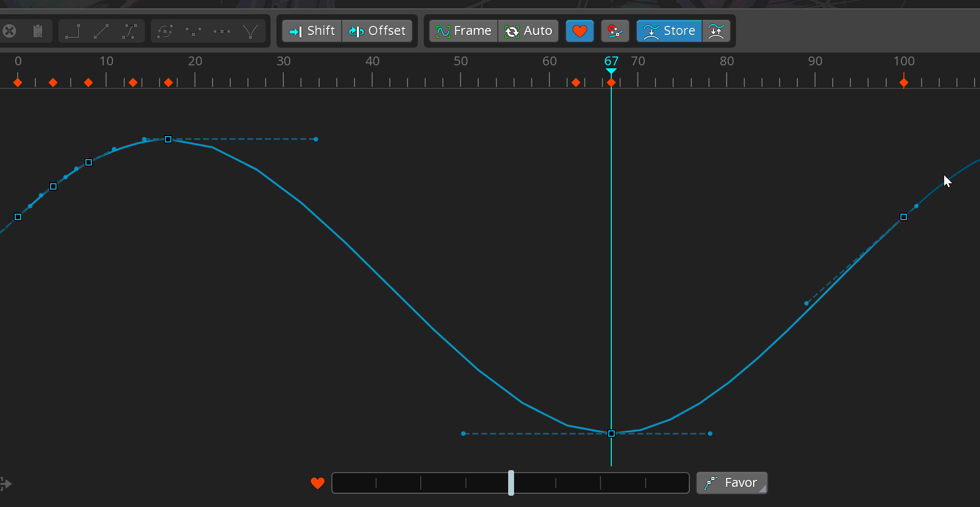Click the timeline keyframe marker at frame 63
980x507 pixels.
tap(576, 83)
